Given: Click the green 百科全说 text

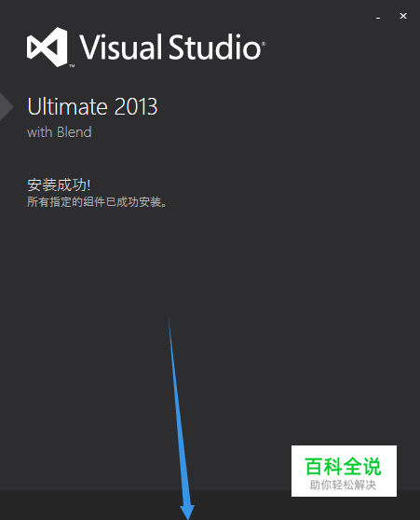Looking at the screenshot, I should [344, 466].
